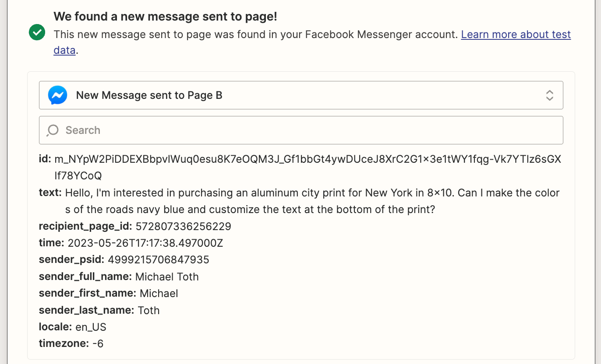Select the text field label
Screen dimensions: 601x364
pyautogui.click(x=50, y=193)
